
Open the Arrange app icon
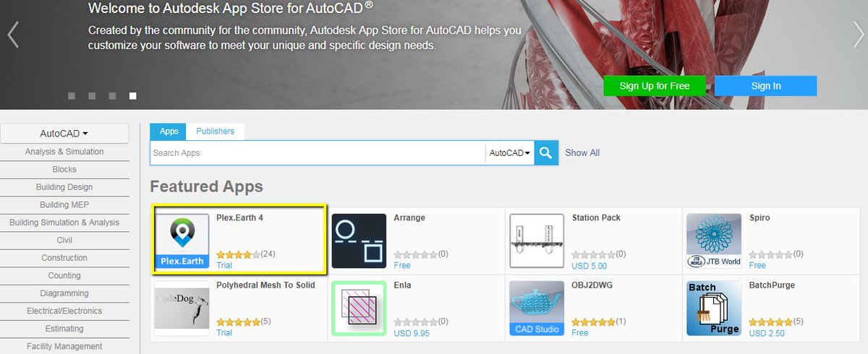pos(359,241)
